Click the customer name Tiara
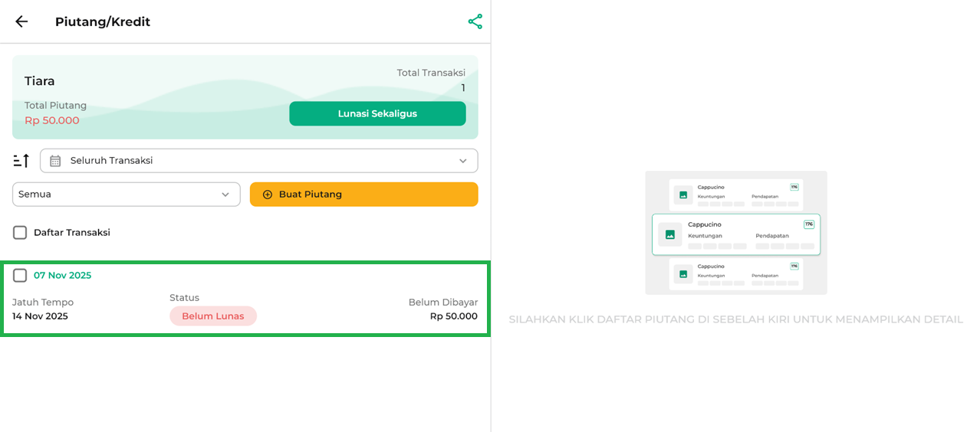Screen dimensions: 980x432 click(40, 81)
